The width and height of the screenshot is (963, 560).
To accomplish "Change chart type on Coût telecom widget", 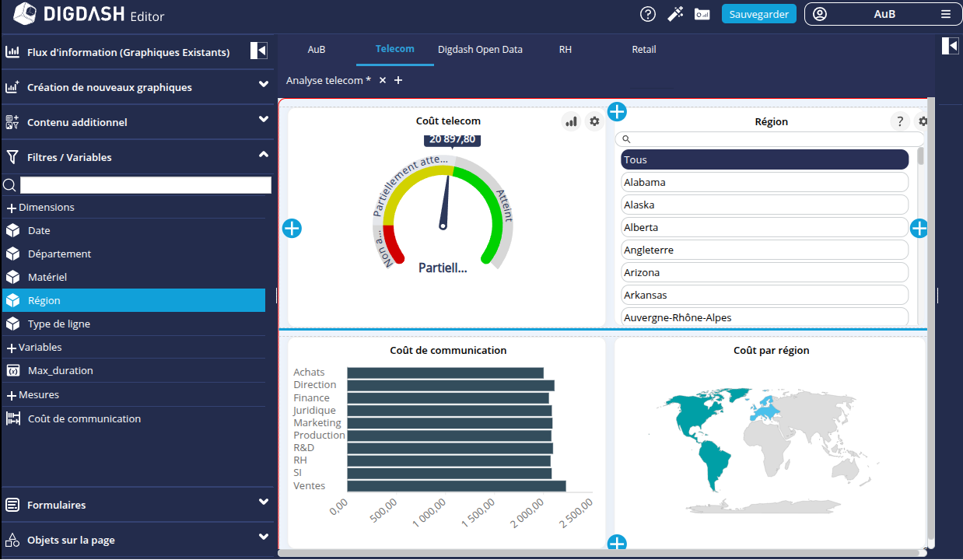I will pos(572,121).
